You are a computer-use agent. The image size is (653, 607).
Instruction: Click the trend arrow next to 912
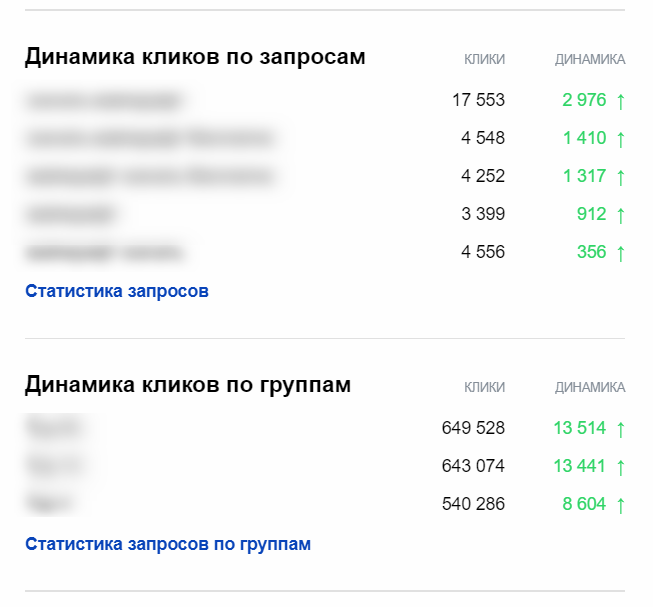coord(620,214)
